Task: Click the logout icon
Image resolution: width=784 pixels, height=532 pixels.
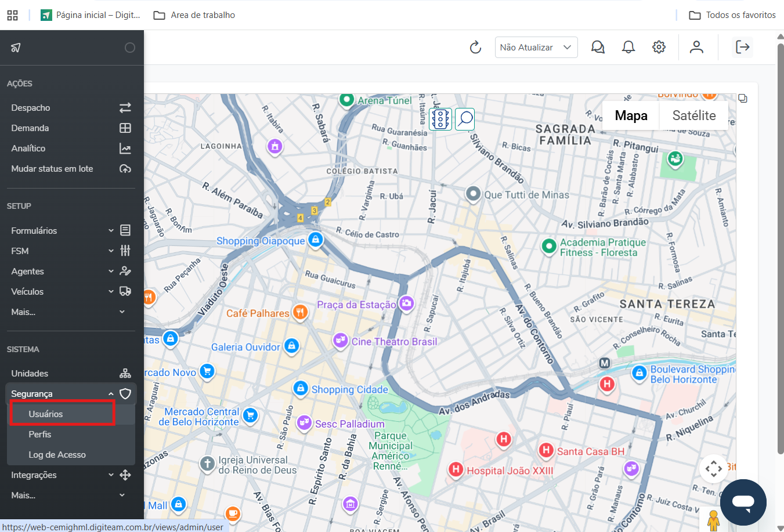Action: [x=742, y=48]
